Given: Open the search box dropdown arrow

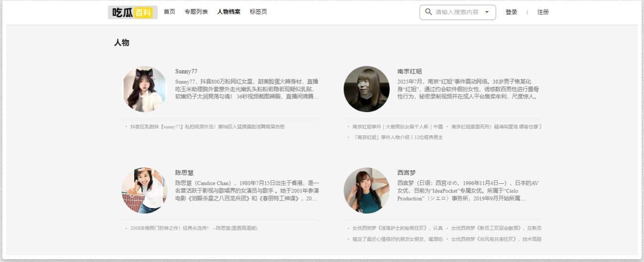Looking at the screenshot, I should (x=487, y=12).
